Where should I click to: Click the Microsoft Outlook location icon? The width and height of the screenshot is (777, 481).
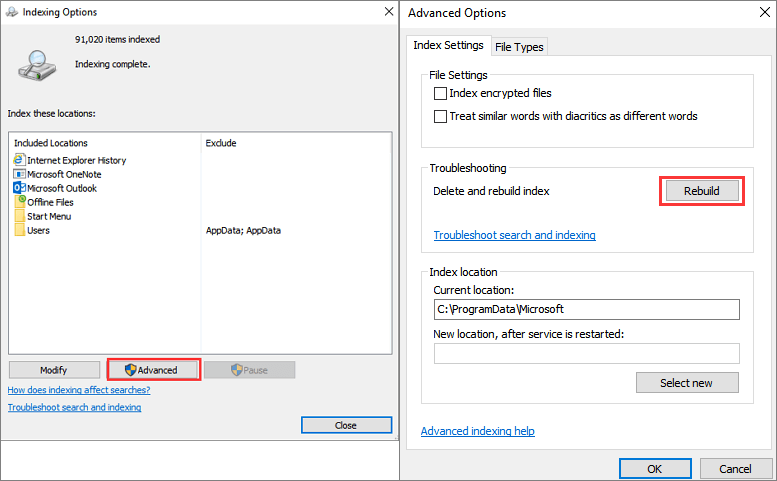19,188
